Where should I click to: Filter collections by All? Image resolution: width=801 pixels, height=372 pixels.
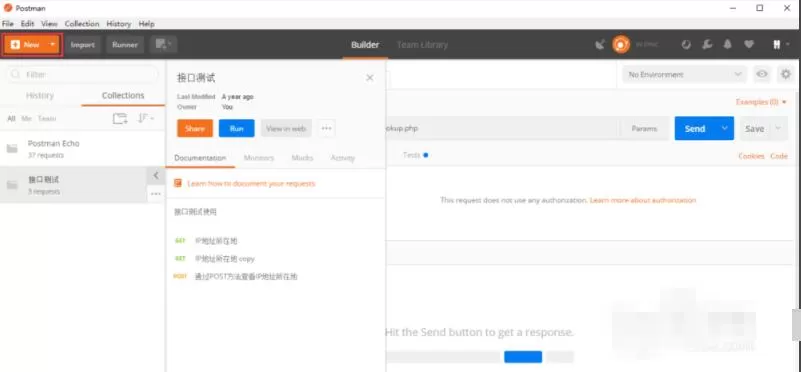tap(11, 119)
